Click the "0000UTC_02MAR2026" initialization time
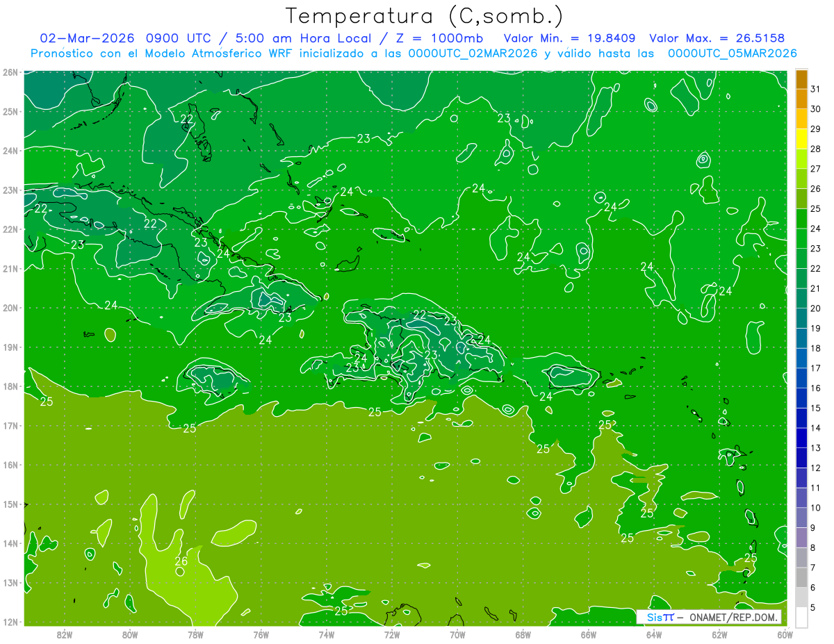Screen dimensions: 834x644 coord(474,53)
